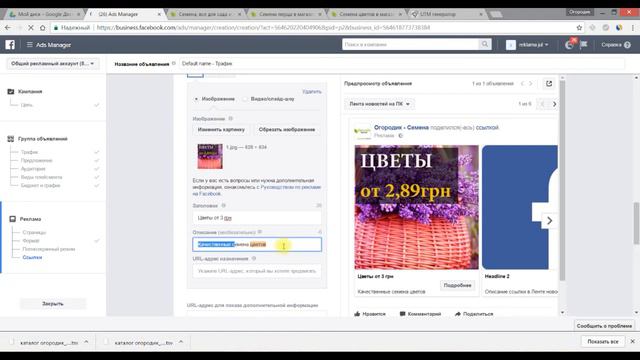Open Цель step in sidebar
The height and width of the screenshot is (360, 640).
[x=27, y=105]
